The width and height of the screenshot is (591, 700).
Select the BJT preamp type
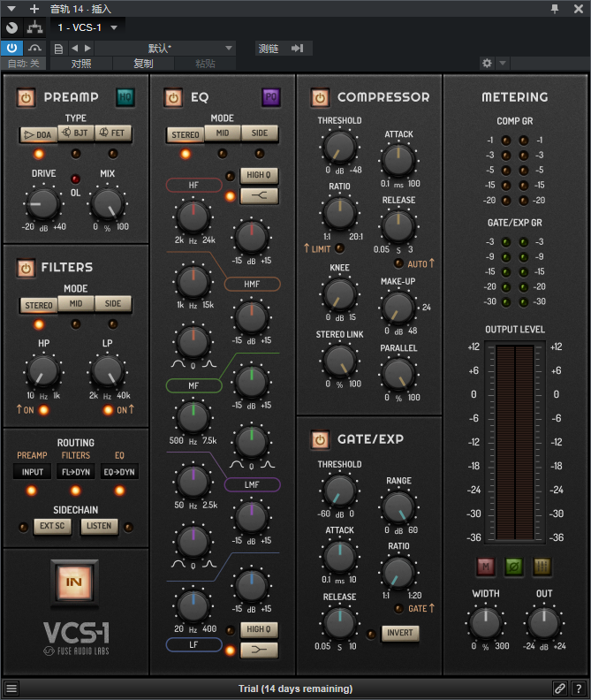coord(76,133)
